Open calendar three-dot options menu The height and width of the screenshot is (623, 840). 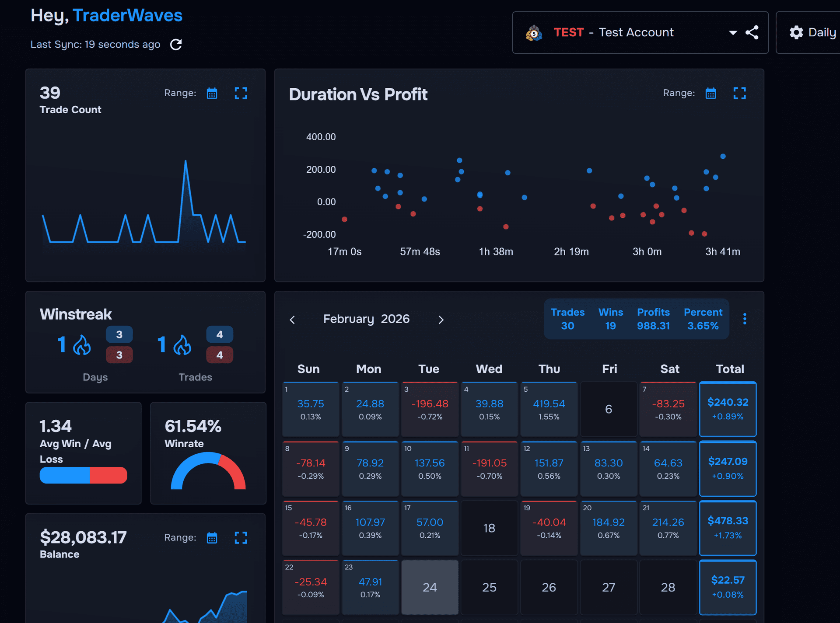coord(745,319)
